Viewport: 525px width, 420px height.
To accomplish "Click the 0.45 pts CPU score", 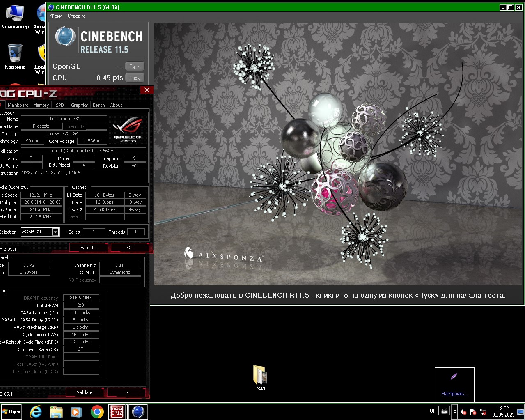I will click(x=110, y=78).
